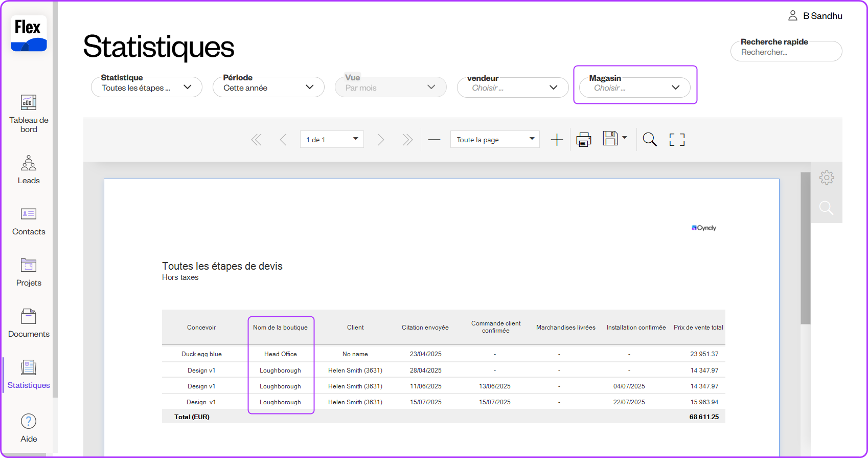Toggle full screen view icon
Image resolution: width=868 pixels, height=458 pixels.
[x=677, y=140]
